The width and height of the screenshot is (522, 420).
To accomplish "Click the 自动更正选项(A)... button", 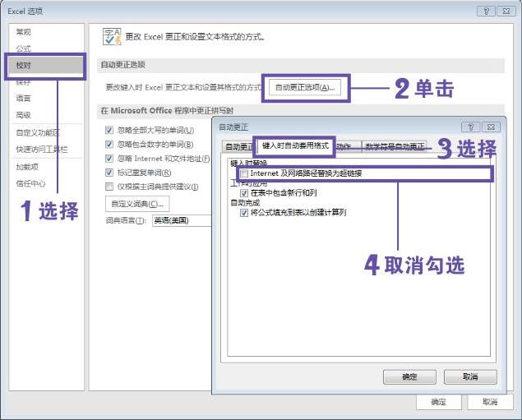I will (x=305, y=87).
